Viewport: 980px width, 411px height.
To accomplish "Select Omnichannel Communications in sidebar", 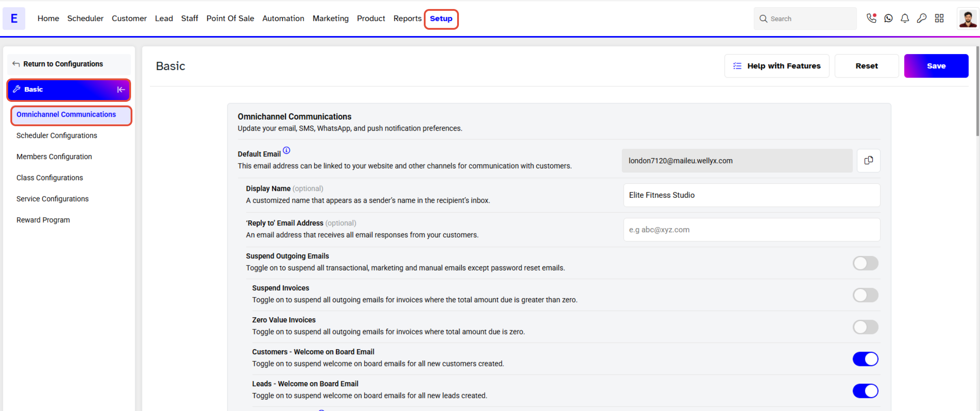I will tap(71, 115).
